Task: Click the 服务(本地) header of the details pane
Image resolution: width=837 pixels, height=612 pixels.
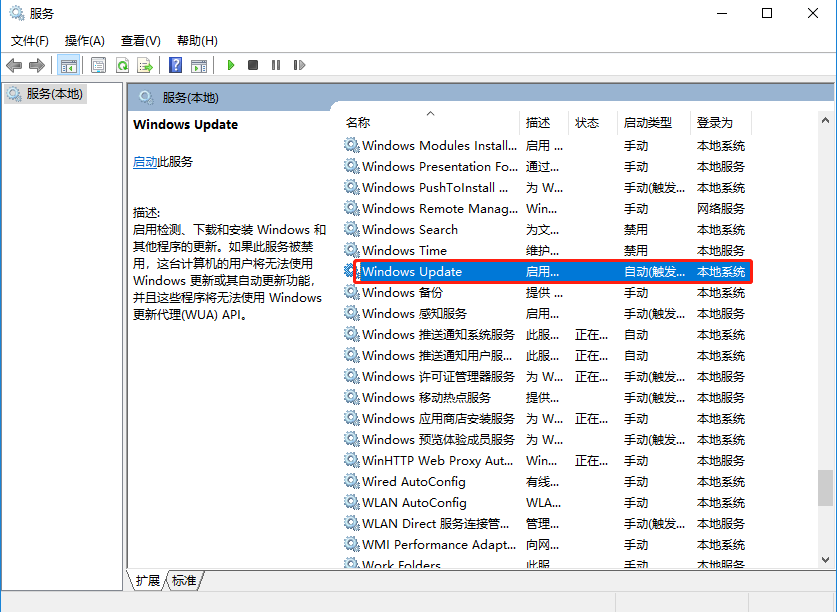Action: pos(191,98)
